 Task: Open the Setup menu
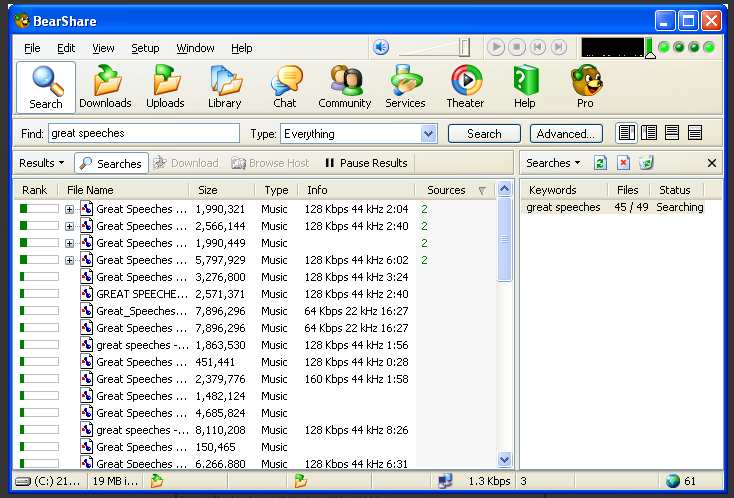tap(145, 48)
